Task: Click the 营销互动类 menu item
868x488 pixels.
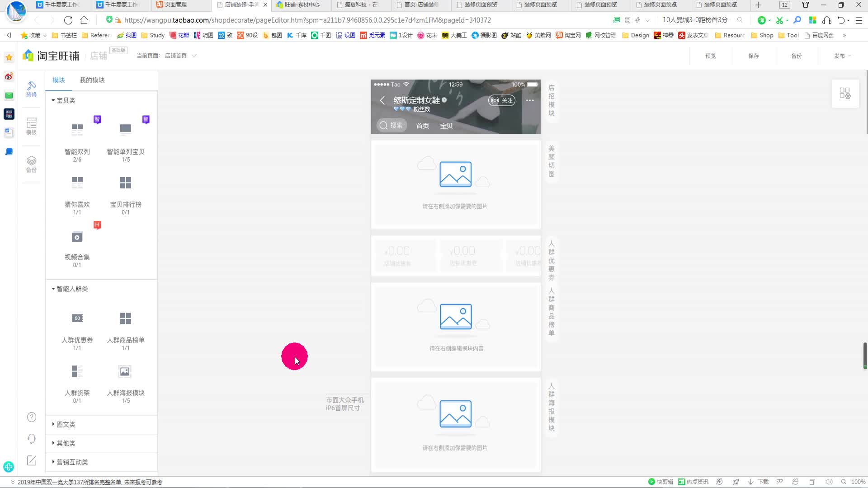Action: 71,462
